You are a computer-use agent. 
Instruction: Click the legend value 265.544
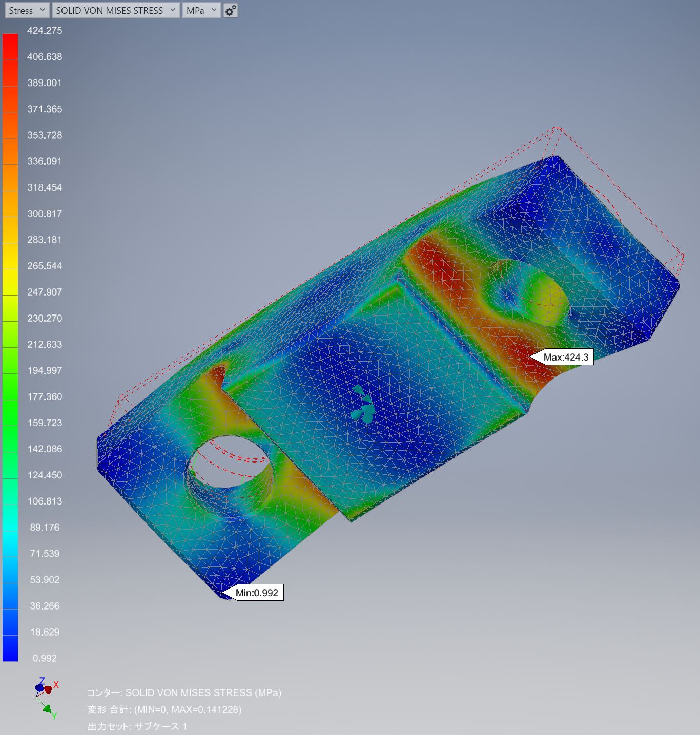[x=45, y=266]
